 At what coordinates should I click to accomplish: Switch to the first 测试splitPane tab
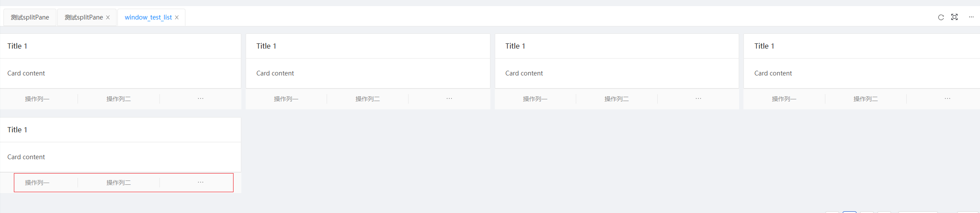tap(30, 17)
